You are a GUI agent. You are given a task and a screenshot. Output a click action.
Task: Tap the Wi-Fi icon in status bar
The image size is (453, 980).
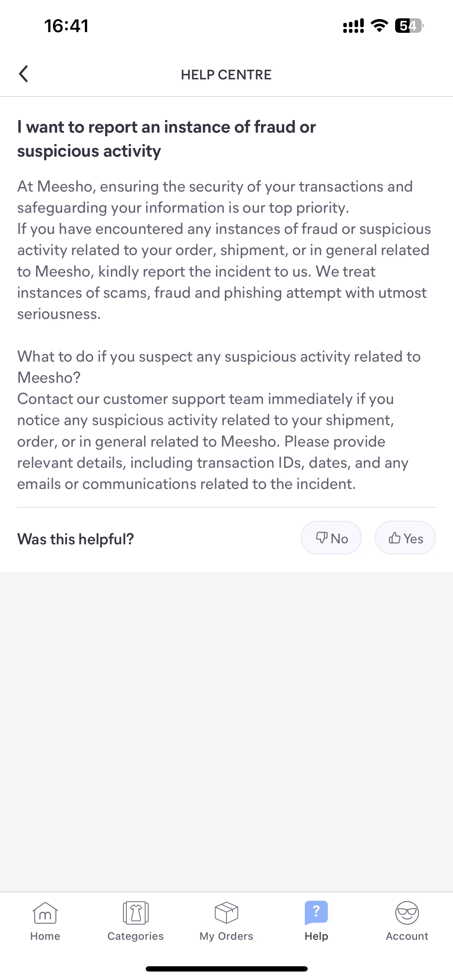tap(379, 26)
